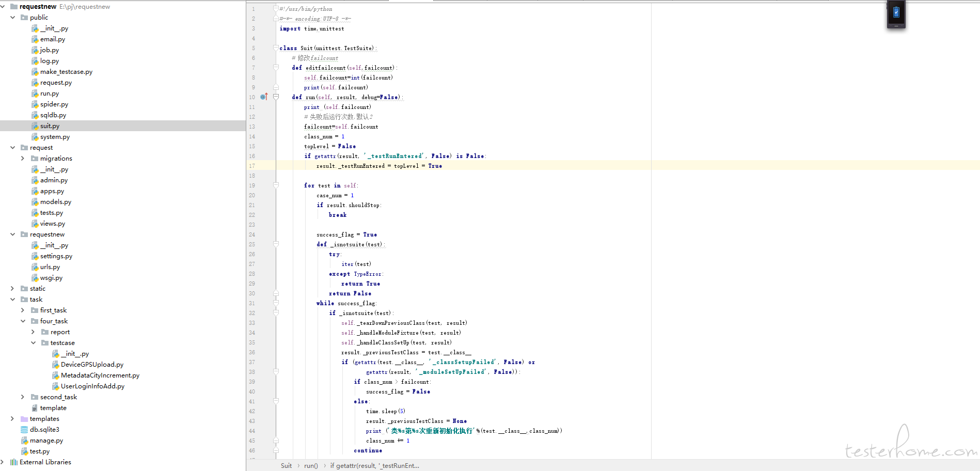
Task: Collapse the public folder
Action: (x=13, y=18)
